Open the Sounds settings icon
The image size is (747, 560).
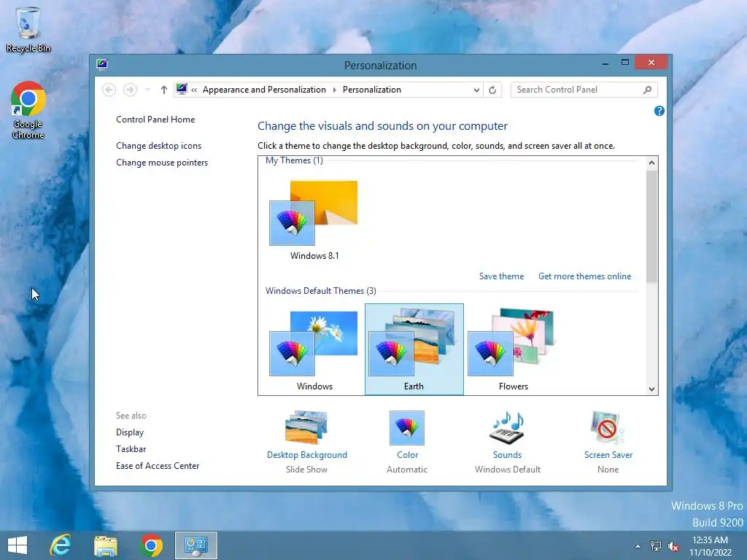(508, 427)
